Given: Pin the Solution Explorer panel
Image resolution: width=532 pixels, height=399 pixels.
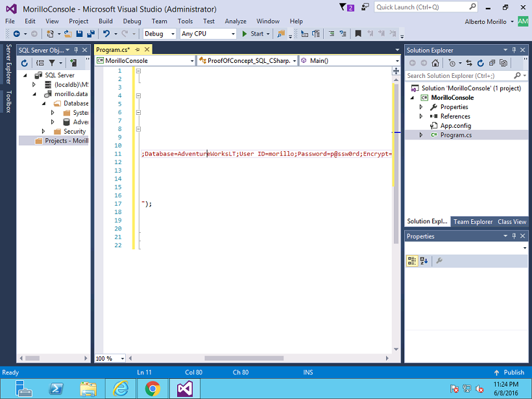Looking at the screenshot, I should pos(514,50).
